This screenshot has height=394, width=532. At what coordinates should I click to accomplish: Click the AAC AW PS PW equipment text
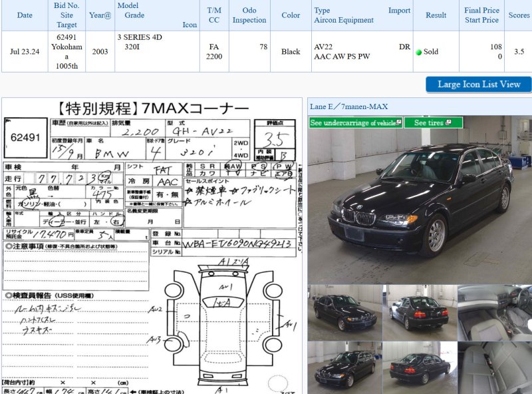pos(342,57)
